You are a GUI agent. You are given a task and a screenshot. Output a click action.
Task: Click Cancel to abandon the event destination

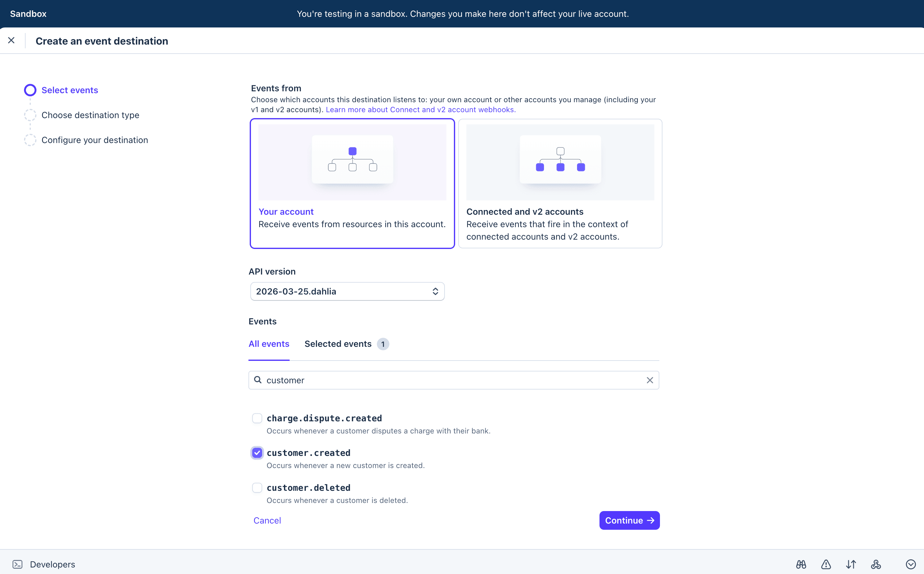(x=267, y=520)
